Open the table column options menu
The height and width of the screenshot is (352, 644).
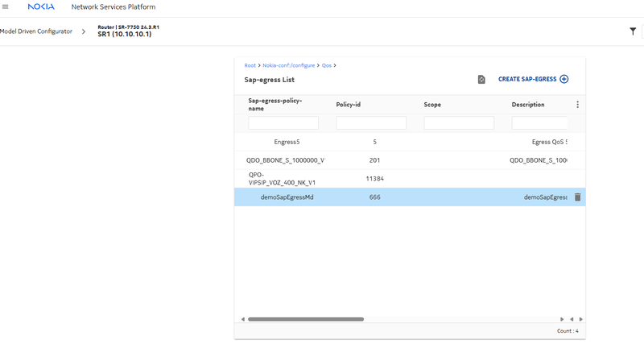click(577, 105)
